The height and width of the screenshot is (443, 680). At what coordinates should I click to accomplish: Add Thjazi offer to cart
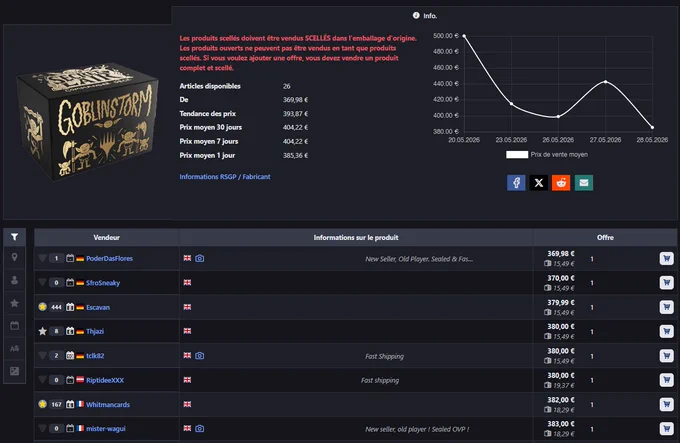click(x=667, y=331)
